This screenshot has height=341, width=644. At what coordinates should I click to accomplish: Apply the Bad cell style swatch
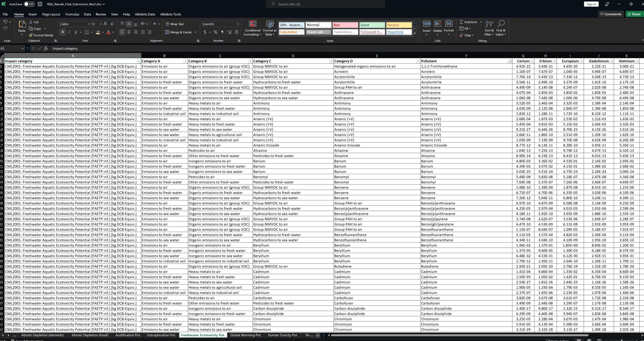point(345,25)
